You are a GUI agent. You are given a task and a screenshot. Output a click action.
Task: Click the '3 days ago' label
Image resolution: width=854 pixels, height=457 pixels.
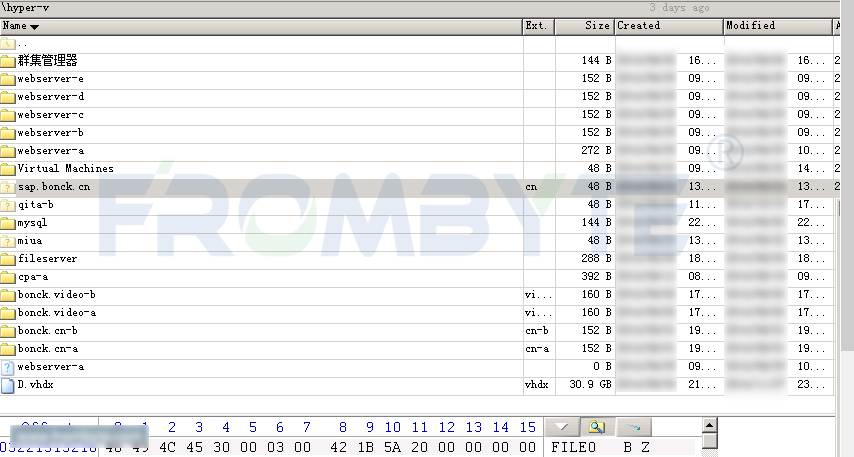coord(679,8)
